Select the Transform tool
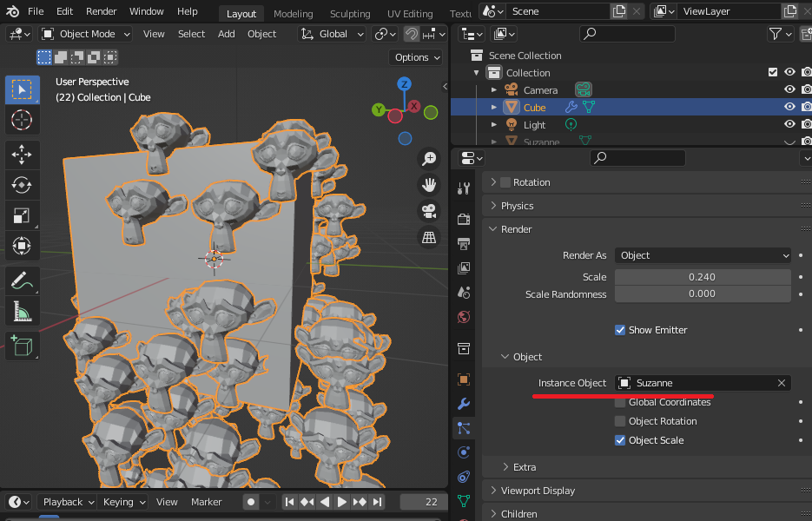Viewport: 812px width, 521px height. coord(23,246)
